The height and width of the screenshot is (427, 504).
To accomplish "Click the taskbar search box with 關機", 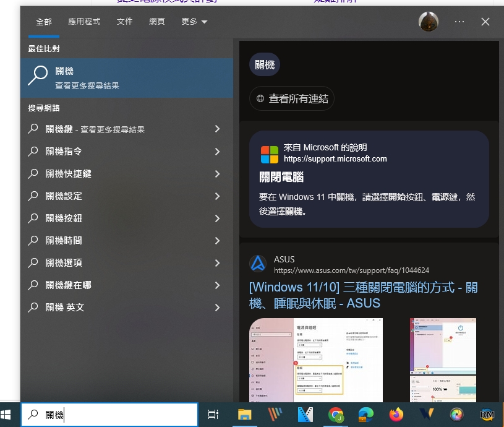I will 109,415.
